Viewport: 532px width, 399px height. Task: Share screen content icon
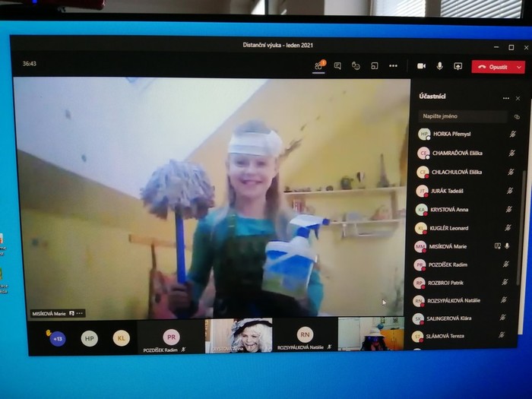(x=458, y=66)
